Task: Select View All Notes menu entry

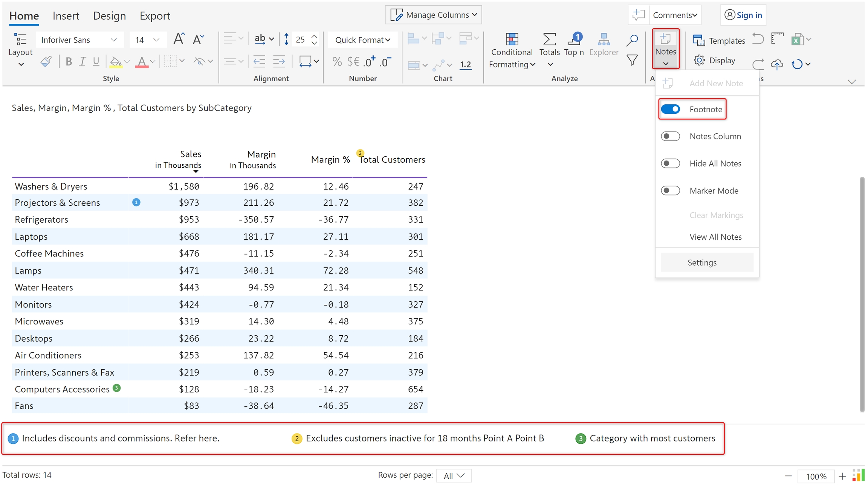Action: [x=715, y=237]
